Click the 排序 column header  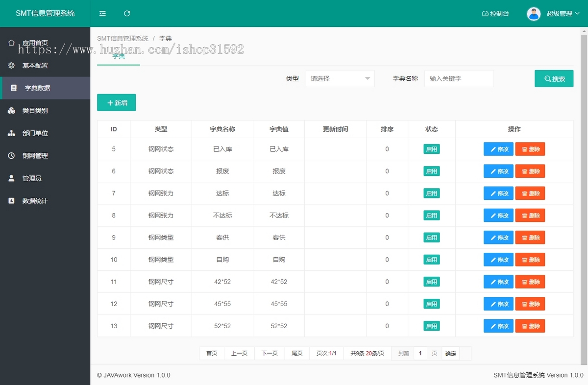coord(387,129)
